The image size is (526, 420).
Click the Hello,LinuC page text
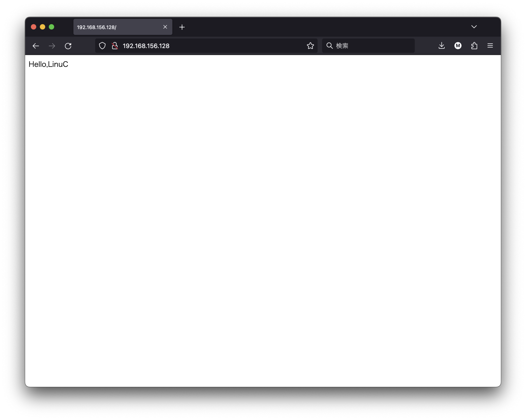tap(49, 64)
